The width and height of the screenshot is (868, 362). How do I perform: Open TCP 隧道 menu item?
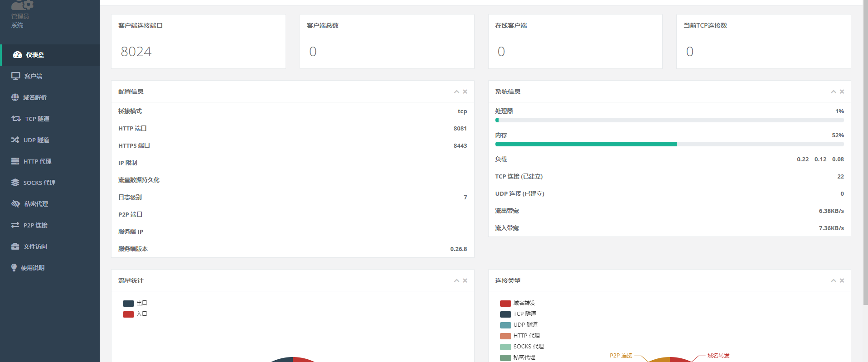pyautogui.click(x=50, y=119)
